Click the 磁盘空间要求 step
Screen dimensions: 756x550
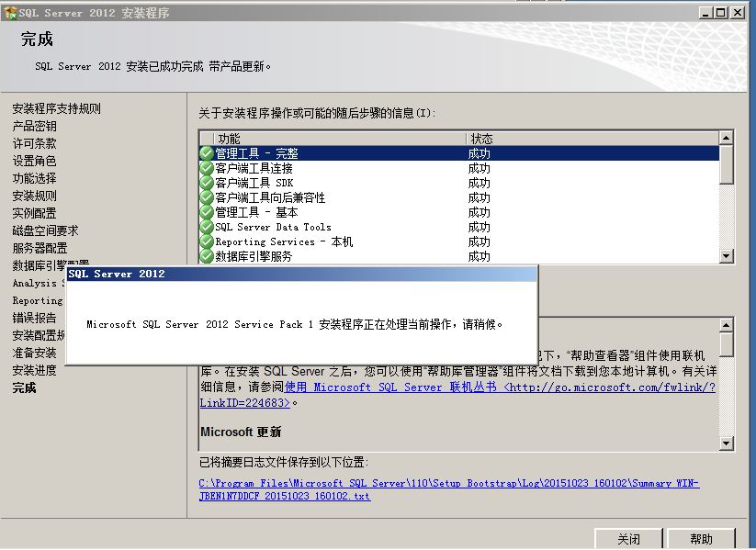45,230
